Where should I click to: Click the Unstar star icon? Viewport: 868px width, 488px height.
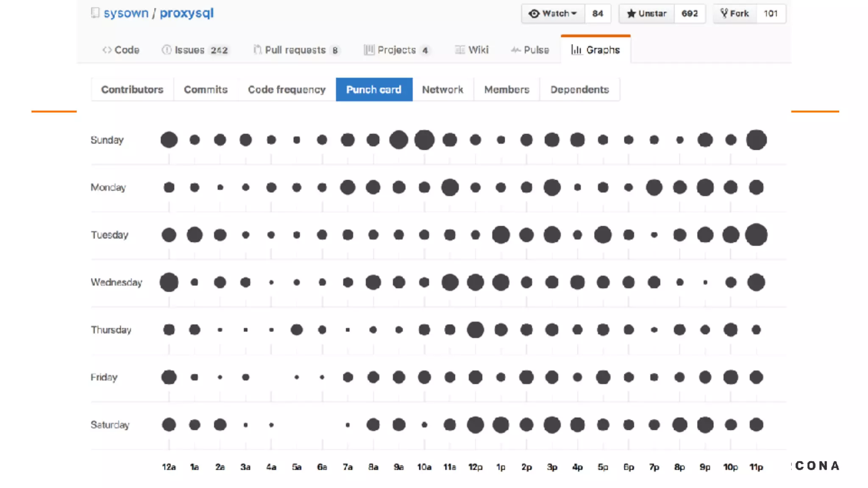[x=631, y=14]
